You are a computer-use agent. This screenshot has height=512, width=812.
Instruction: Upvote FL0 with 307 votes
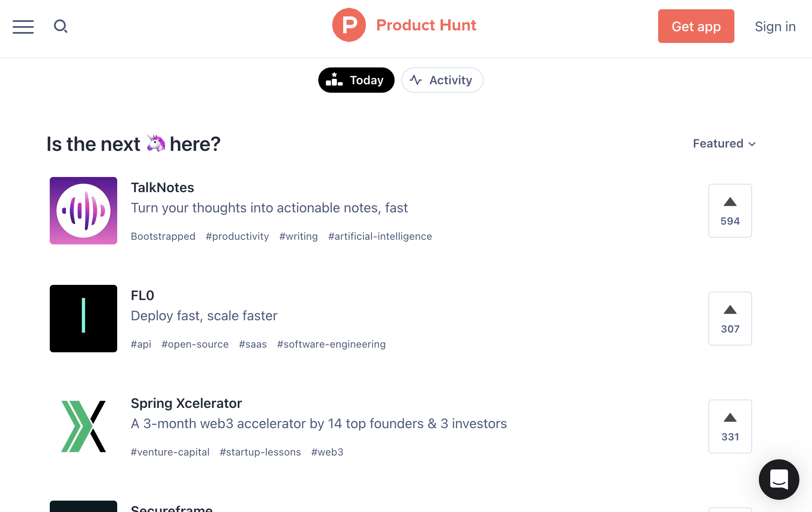pyautogui.click(x=730, y=319)
